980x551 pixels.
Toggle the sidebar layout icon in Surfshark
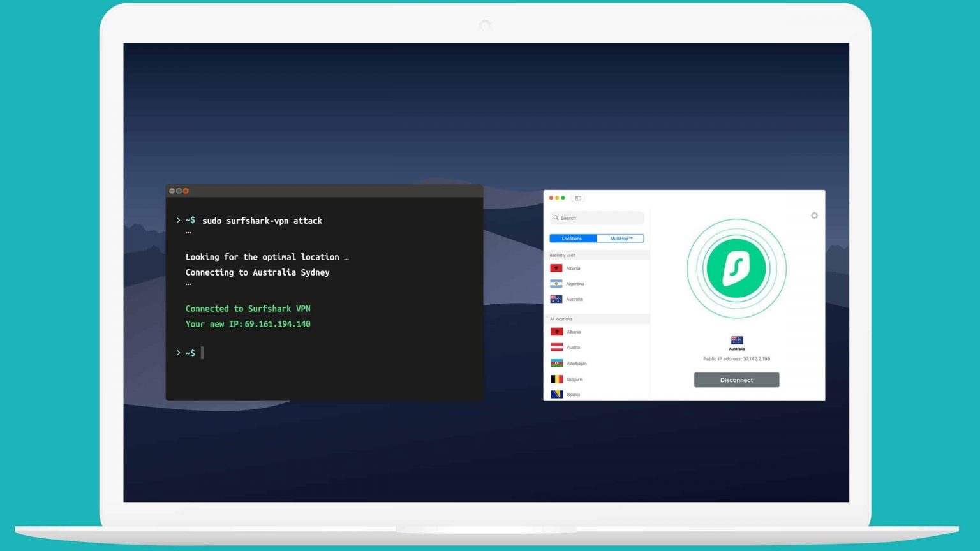[x=578, y=198]
